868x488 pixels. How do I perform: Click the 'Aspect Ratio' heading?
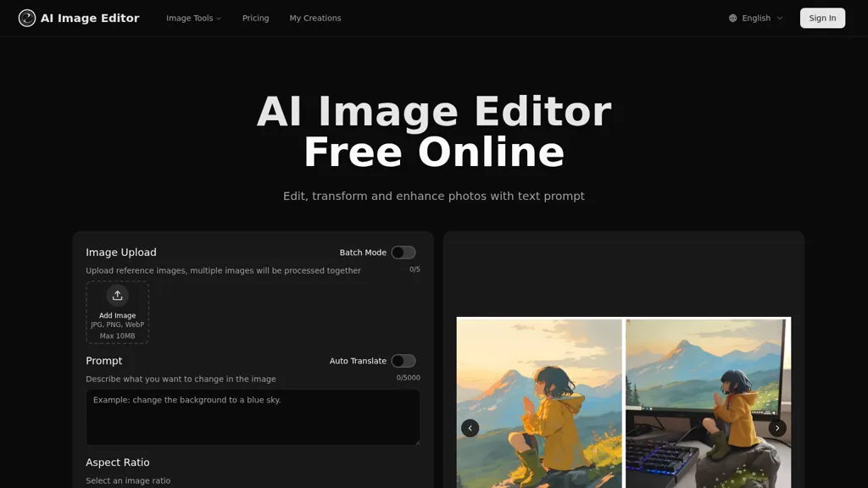[x=117, y=462]
